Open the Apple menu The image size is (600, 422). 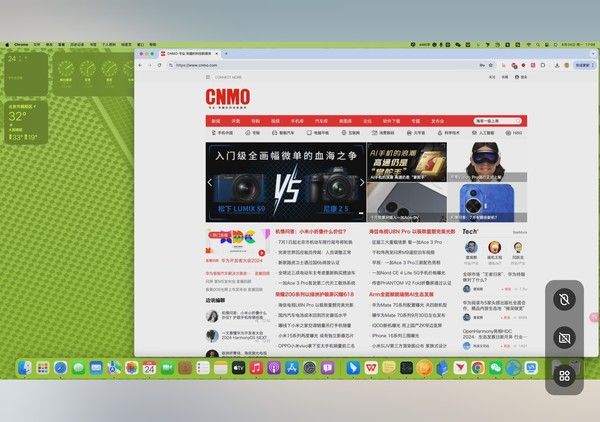pyautogui.click(x=7, y=45)
